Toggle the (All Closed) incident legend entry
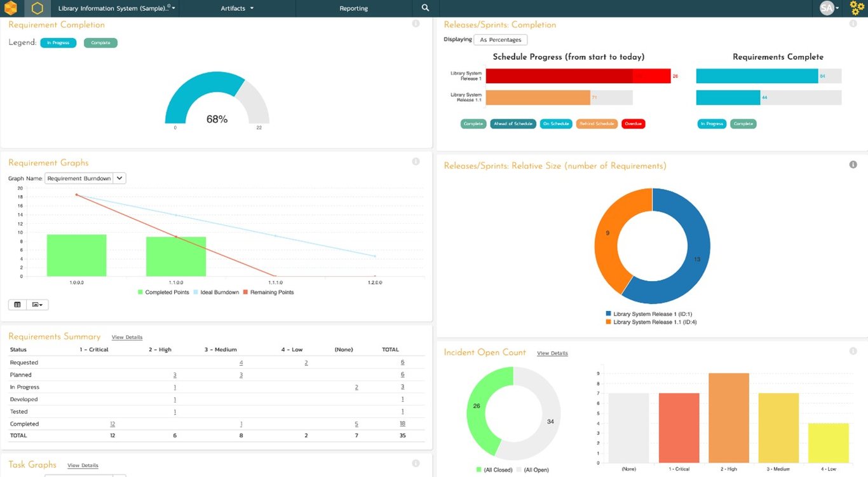868x477 pixels. pos(494,470)
